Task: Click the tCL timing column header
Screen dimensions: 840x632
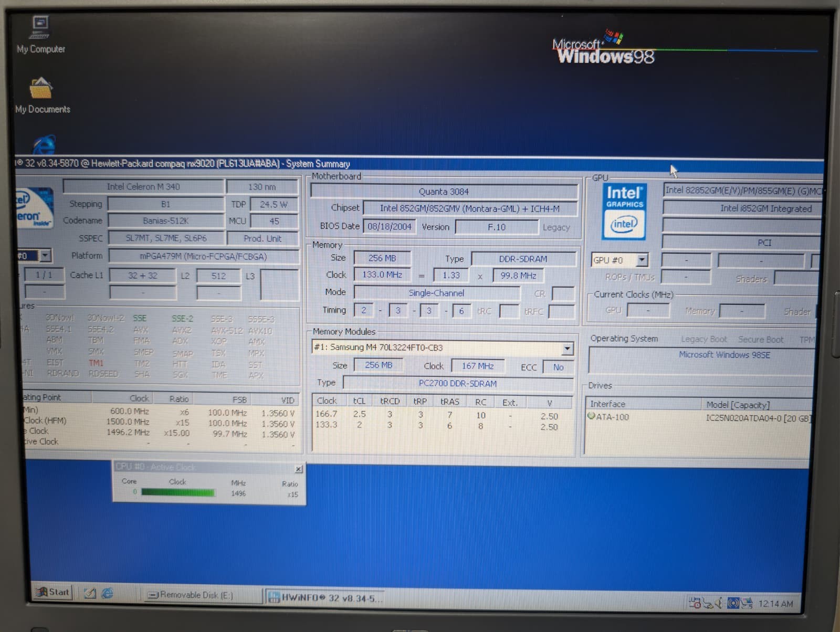Action: point(359,401)
